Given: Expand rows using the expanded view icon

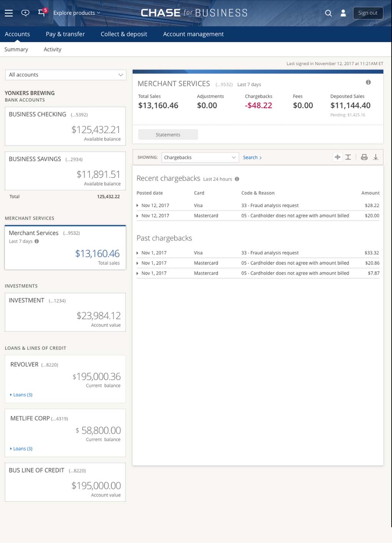Looking at the screenshot, I should pos(348,157).
